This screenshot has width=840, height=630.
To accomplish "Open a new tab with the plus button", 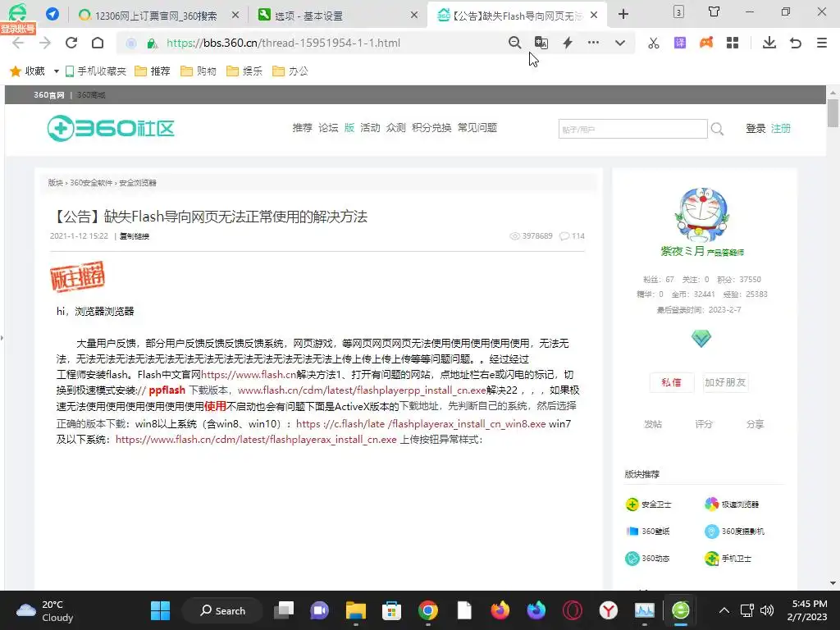I will pos(623,15).
